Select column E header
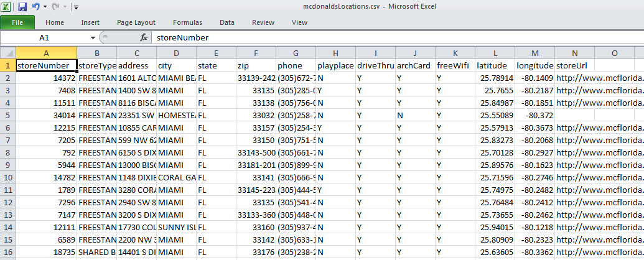644x260 pixels. 217,53
